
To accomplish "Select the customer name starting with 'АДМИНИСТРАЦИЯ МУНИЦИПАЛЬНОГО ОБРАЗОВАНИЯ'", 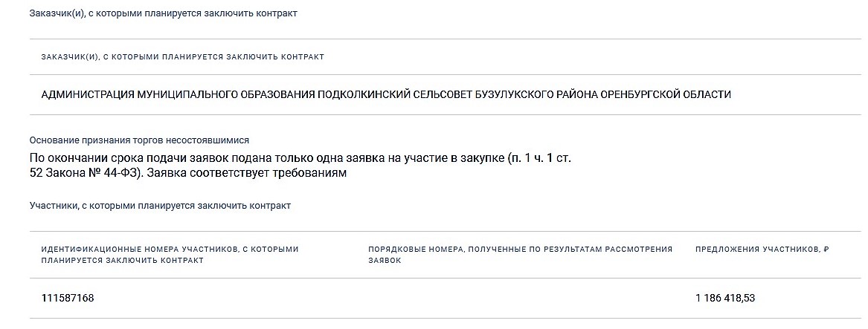I will [179, 94].
